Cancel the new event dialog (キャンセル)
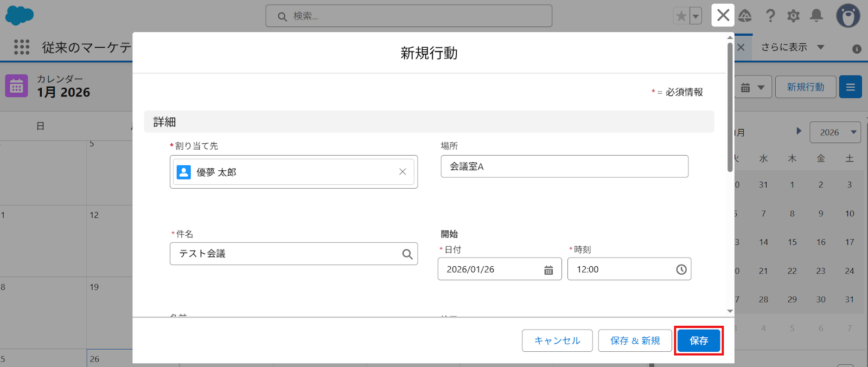Screen dimensions: 868x367 click(x=557, y=340)
